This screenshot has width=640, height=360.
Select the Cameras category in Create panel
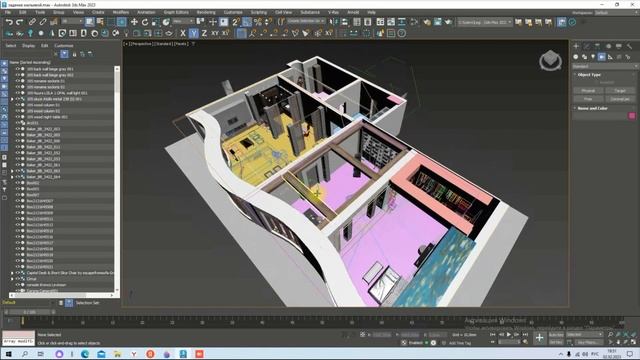[602, 57]
